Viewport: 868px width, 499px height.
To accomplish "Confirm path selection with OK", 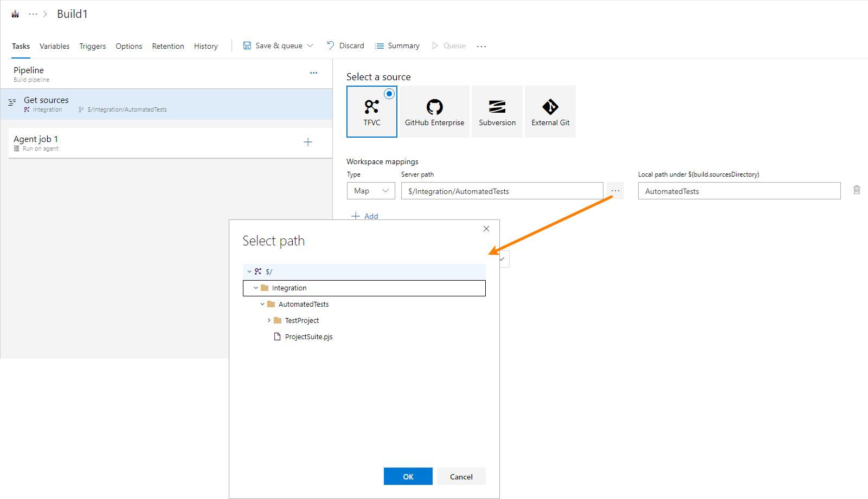I will point(408,476).
